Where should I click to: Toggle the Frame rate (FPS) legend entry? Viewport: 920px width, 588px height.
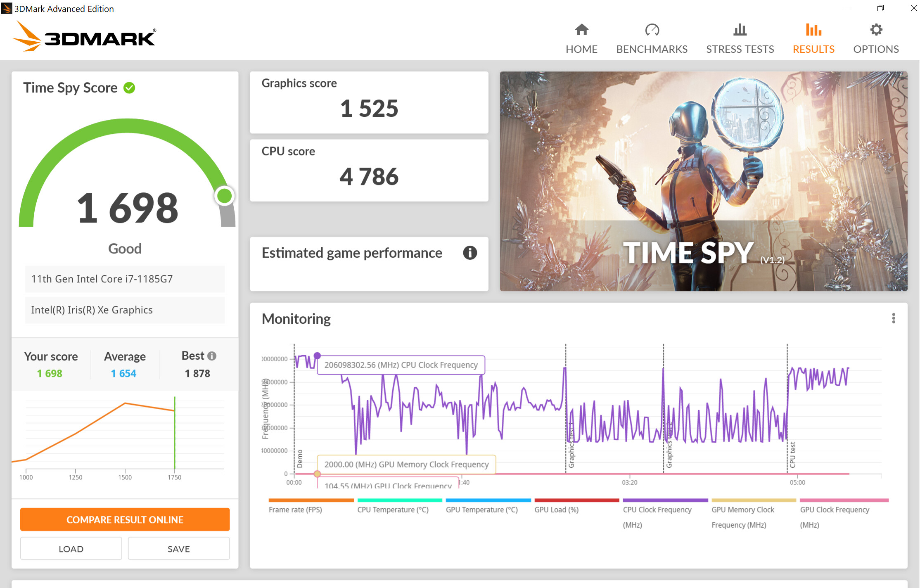pyautogui.click(x=295, y=510)
